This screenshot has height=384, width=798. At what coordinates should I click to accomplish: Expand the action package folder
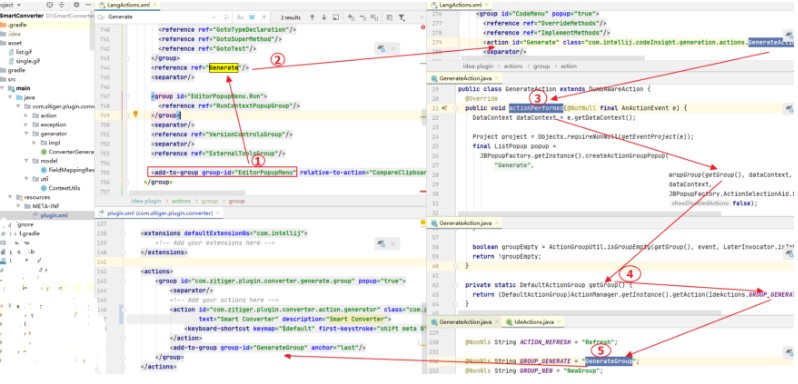26,115
